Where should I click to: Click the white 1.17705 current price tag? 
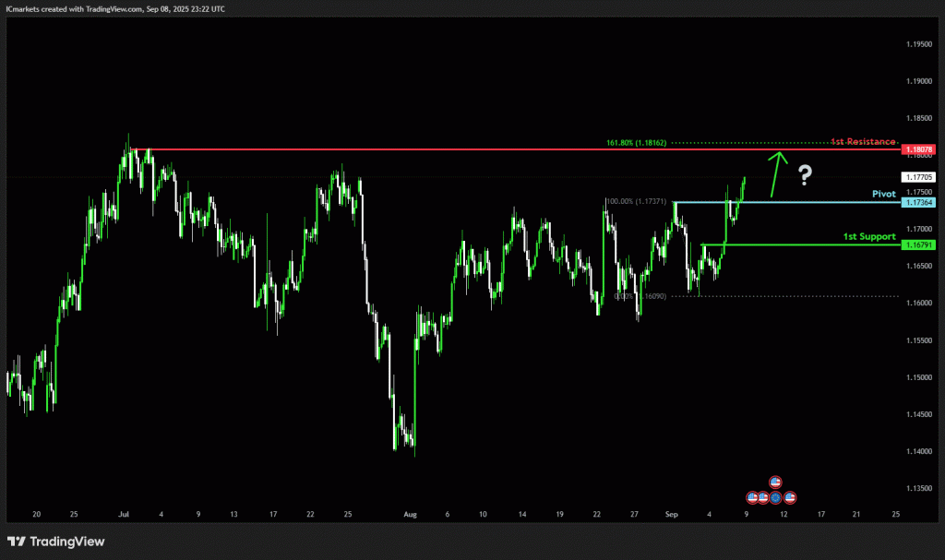click(918, 177)
